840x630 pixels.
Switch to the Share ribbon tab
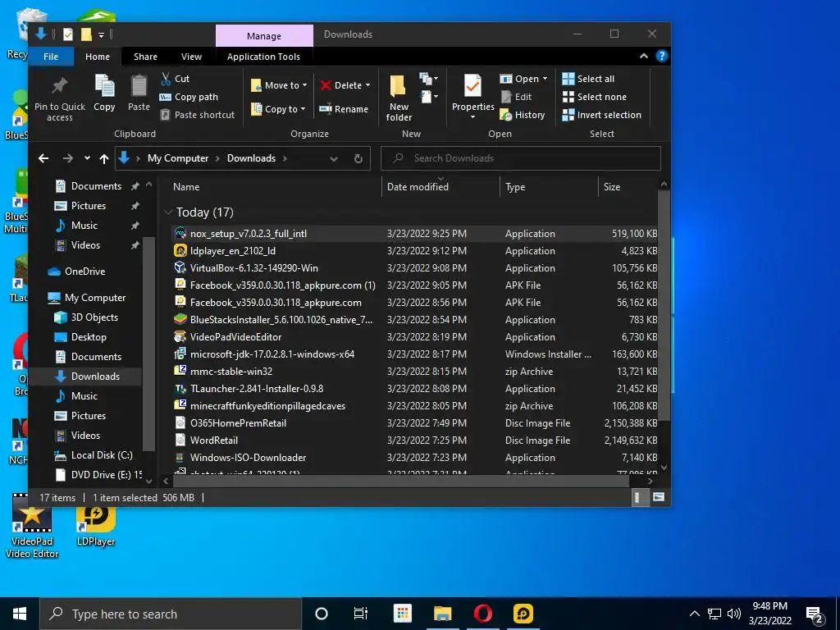(x=145, y=57)
